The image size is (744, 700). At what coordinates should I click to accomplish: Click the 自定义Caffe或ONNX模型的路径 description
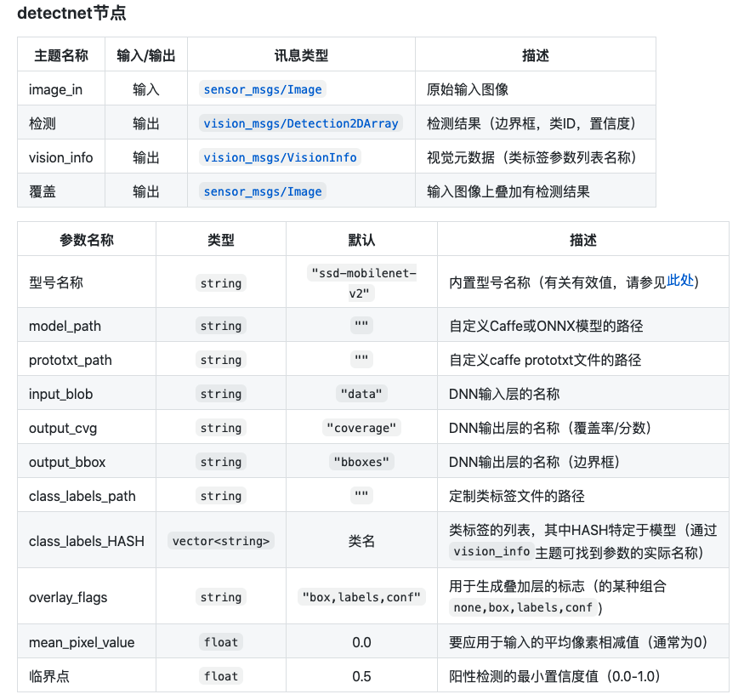546,326
